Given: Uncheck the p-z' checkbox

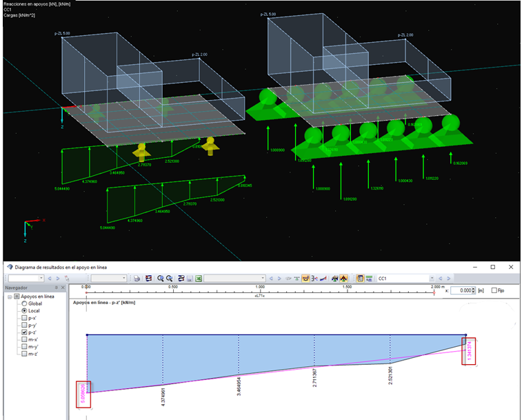Looking at the screenshot, I should [x=24, y=332].
